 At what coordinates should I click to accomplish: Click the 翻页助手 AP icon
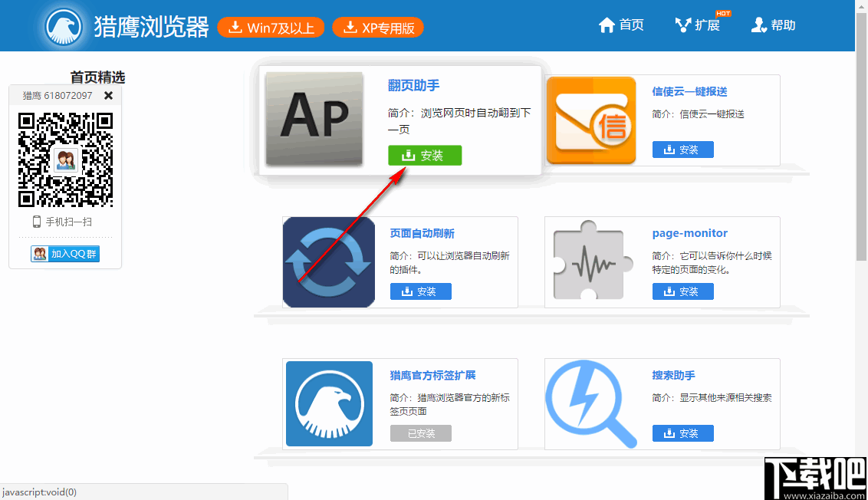click(x=314, y=119)
